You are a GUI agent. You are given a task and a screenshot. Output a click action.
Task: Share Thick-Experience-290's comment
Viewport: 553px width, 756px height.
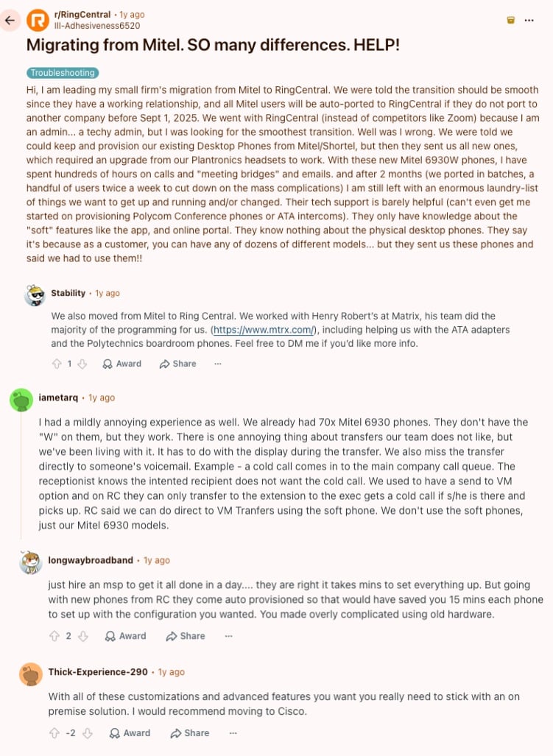[190, 733]
